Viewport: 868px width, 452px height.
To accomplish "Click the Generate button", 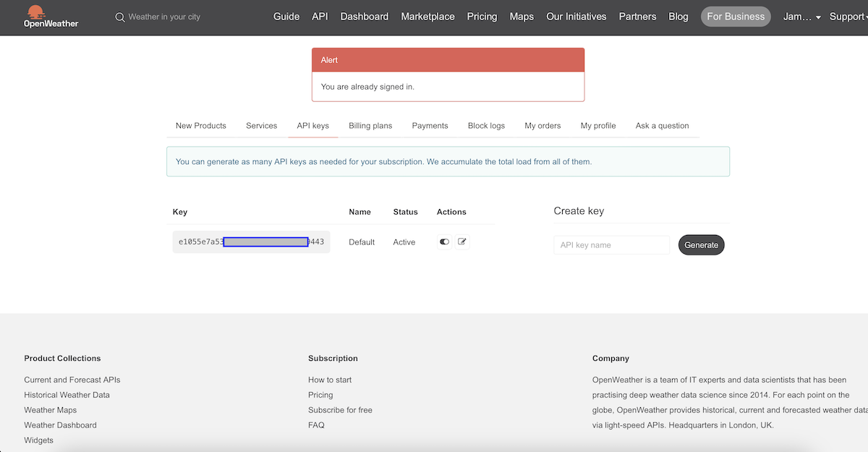I will tap(701, 245).
